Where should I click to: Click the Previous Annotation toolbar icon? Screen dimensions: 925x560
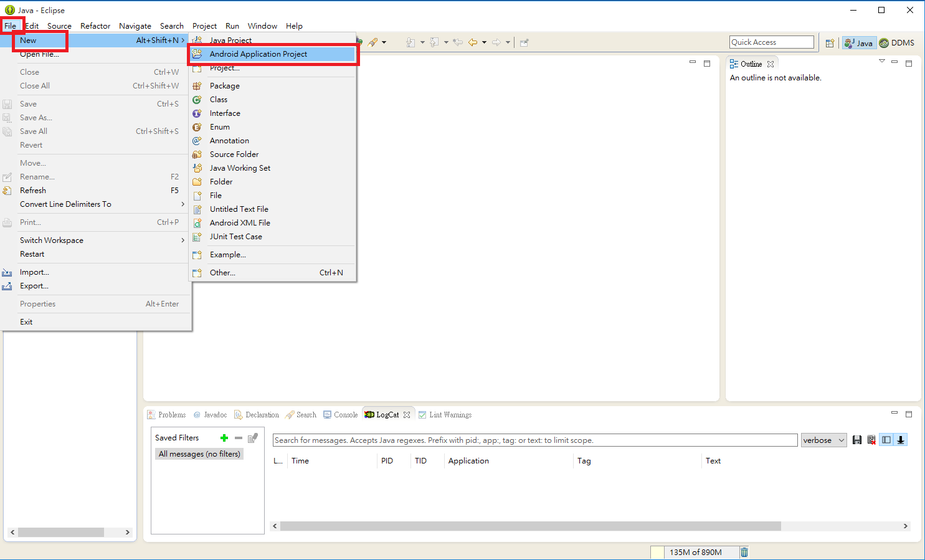tap(434, 42)
